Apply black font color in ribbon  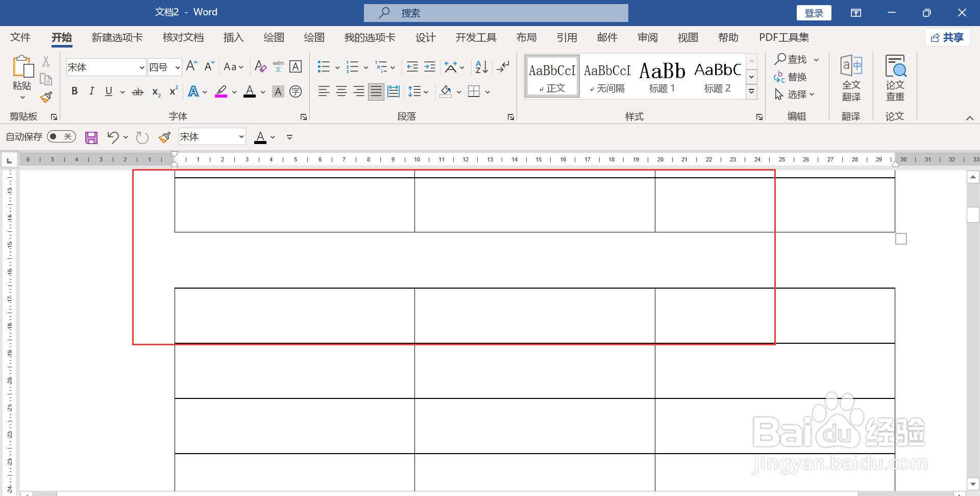pos(250,91)
